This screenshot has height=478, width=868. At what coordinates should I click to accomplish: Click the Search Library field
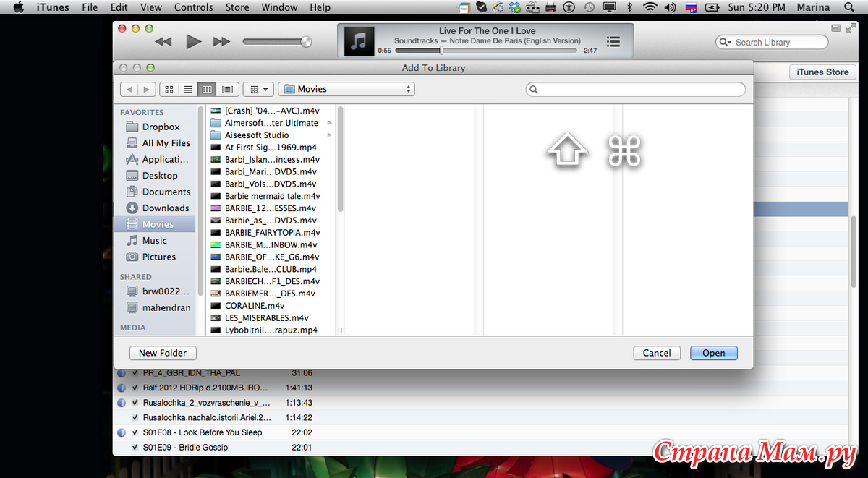(772, 43)
